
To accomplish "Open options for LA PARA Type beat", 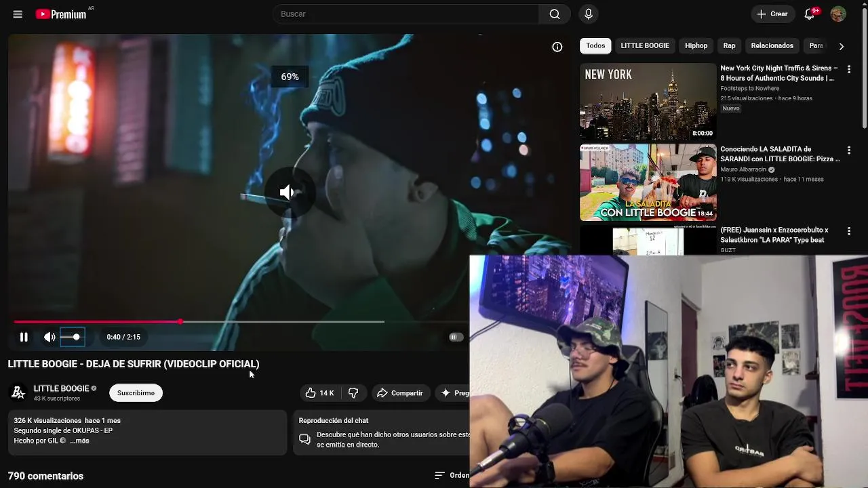I will tap(848, 231).
